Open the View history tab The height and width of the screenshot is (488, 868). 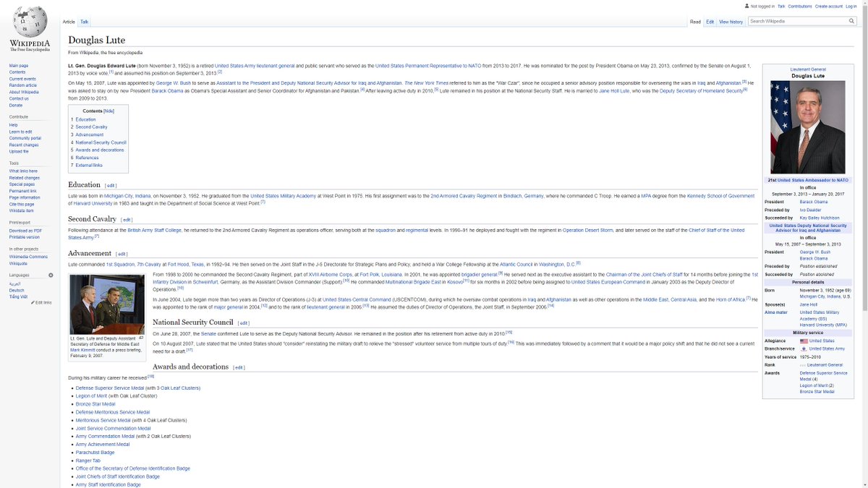point(731,22)
